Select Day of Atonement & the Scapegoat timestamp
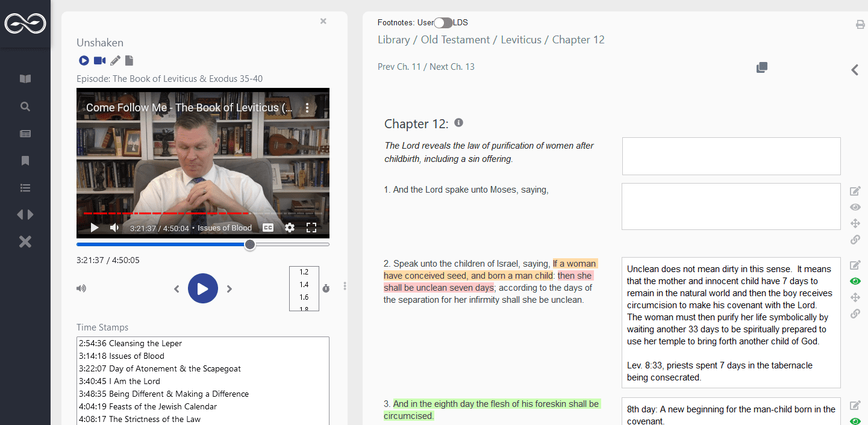The image size is (868, 425). click(160, 368)
